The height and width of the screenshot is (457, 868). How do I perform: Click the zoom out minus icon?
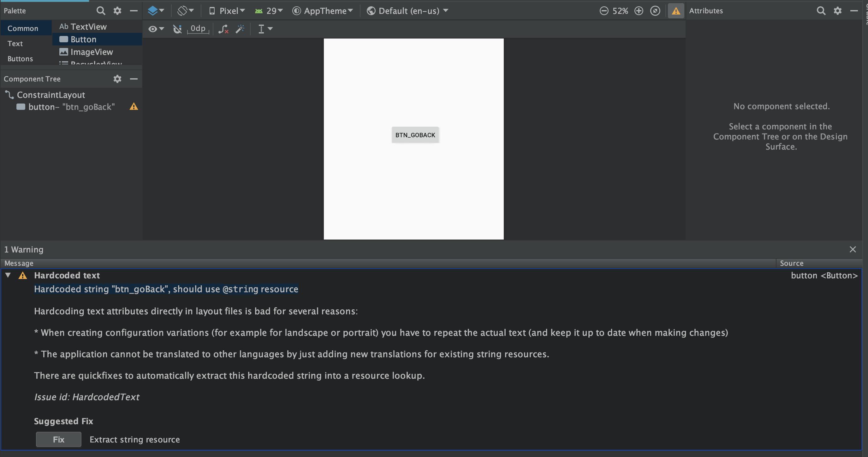[x=604, y=11]
